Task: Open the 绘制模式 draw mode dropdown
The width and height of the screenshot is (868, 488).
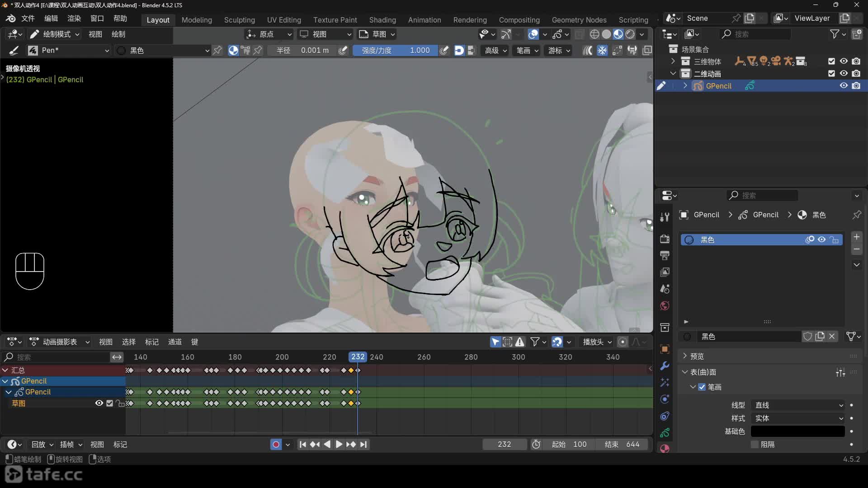Action: point(55,34)
